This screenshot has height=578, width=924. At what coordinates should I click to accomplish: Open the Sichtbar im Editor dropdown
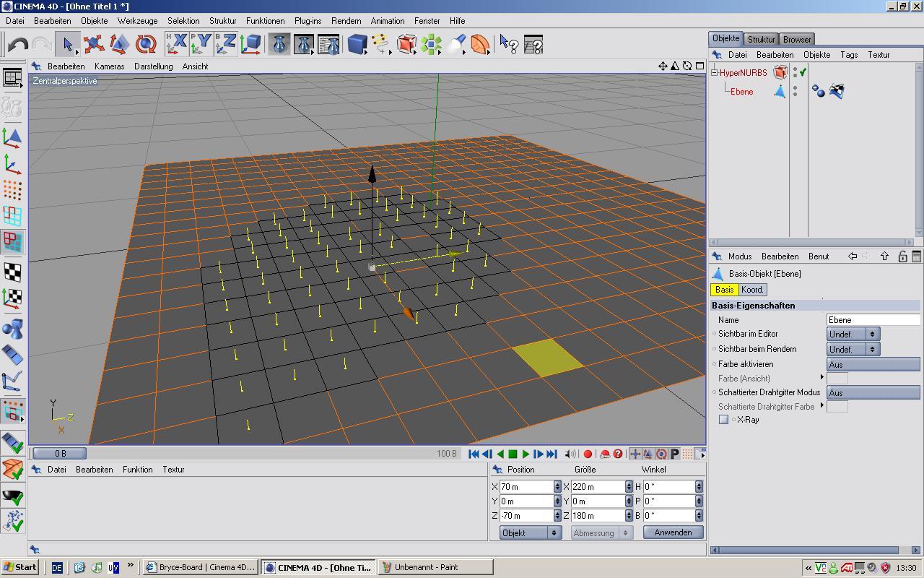click(x=853, y=334)
